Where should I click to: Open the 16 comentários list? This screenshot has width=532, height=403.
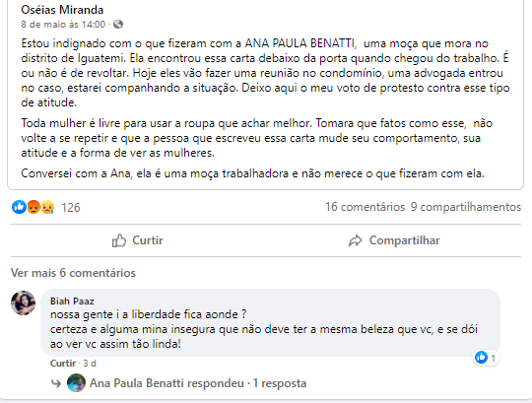[366, 207]
